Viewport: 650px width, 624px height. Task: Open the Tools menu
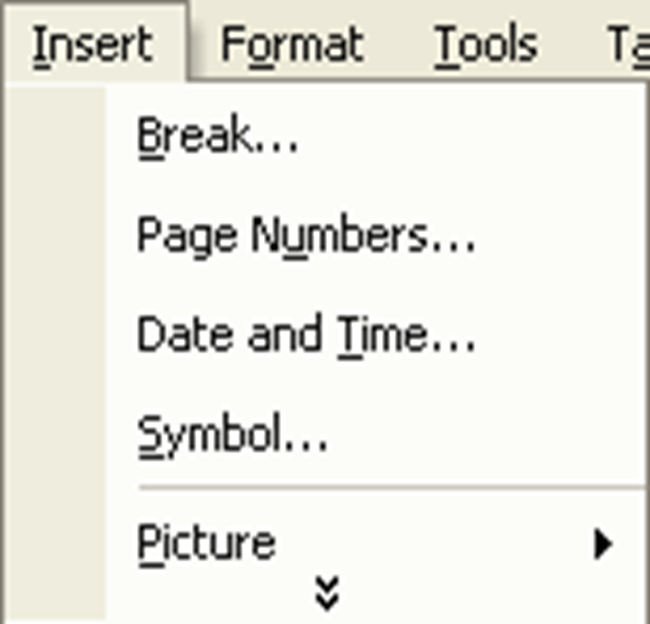pos(485,44)
